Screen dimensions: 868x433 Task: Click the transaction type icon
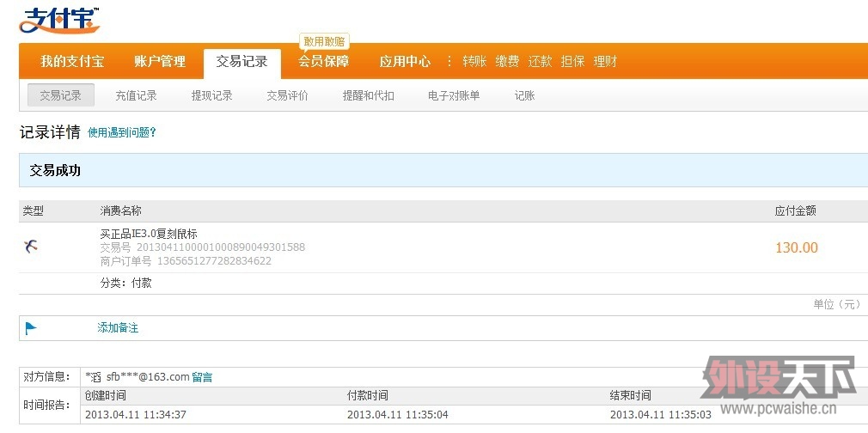click(x=31, y=247)
